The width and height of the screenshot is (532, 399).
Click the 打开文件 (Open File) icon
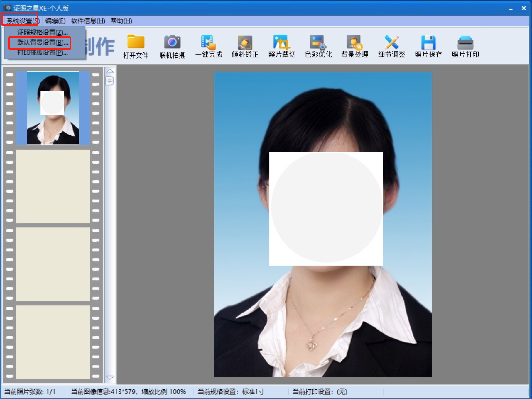point(136,46)
